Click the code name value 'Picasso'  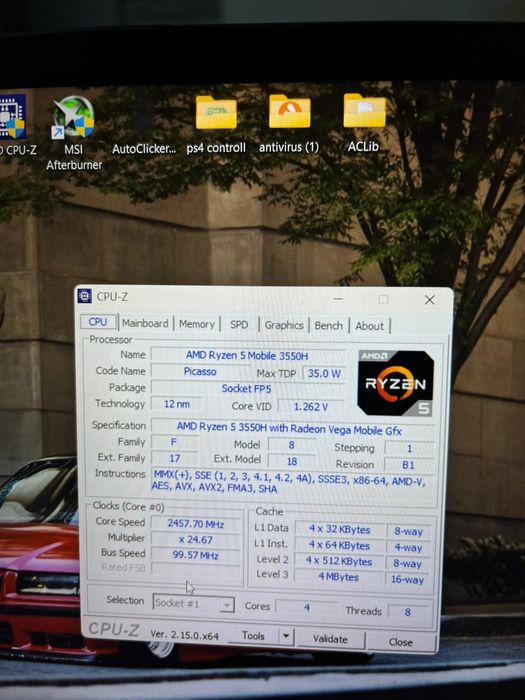pyautogui.click(x=200, y=371)
